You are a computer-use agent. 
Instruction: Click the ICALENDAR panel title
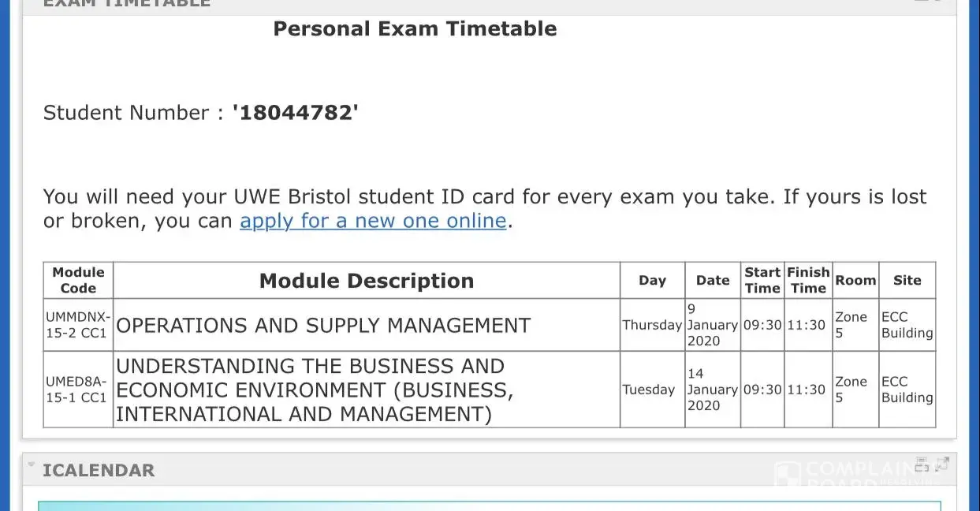coord(99,471)
